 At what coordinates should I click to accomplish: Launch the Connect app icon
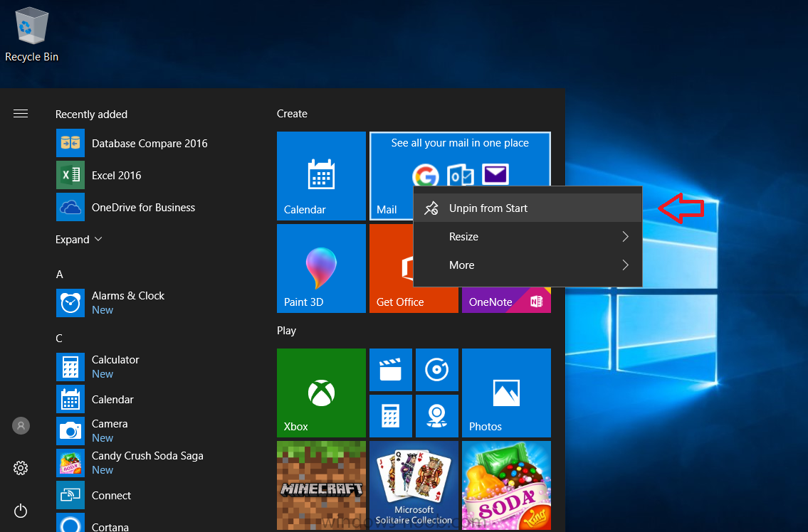tap(70, 495)
